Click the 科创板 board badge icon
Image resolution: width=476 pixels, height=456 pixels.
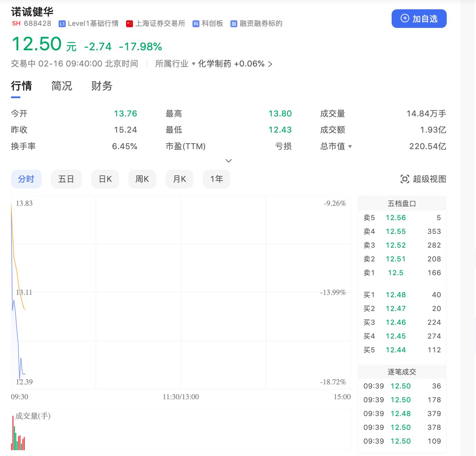point(196,24)
